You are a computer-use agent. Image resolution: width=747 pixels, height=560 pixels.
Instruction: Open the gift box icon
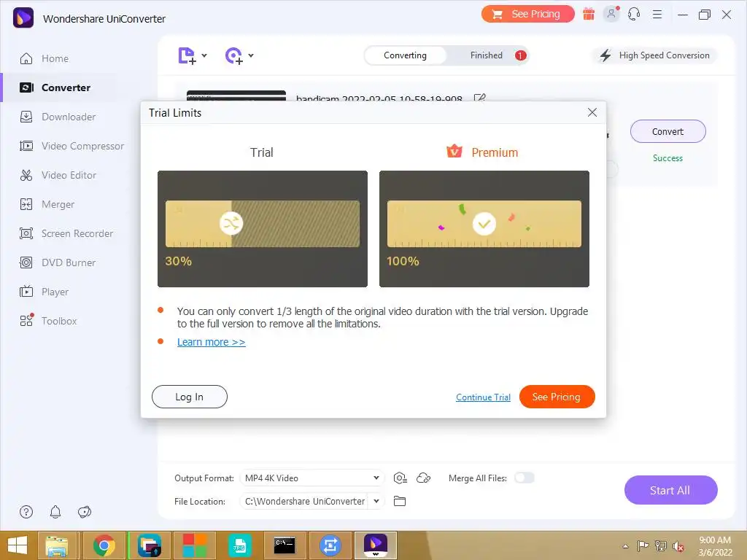tap(589, 15)
